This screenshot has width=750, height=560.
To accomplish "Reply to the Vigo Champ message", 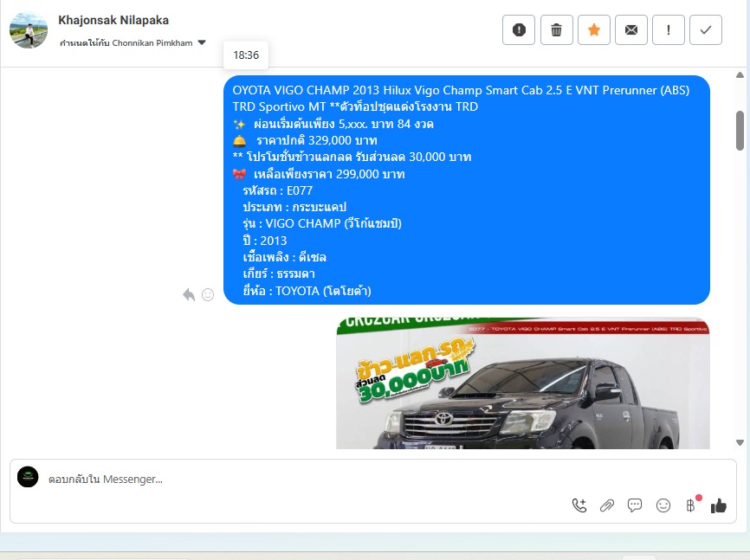I will pos(189,294).
